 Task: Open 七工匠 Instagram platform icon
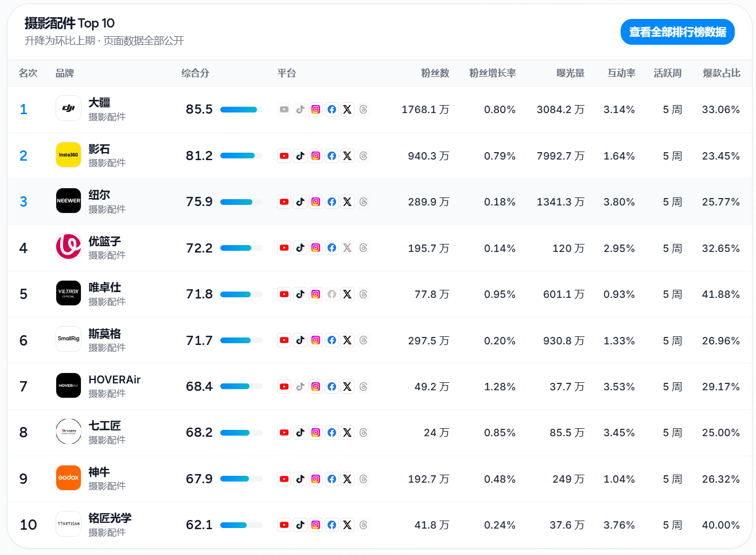[316, 433]
